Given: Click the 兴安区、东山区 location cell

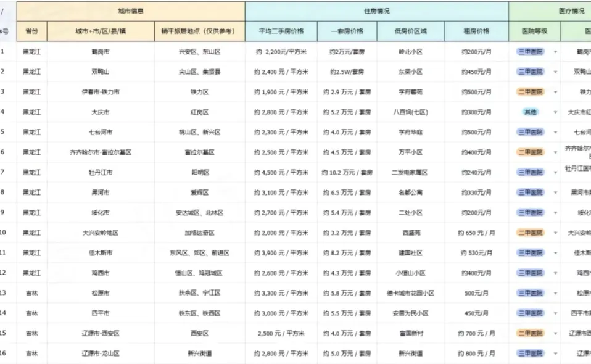Looking at the screenshot, I should point(199,52).
